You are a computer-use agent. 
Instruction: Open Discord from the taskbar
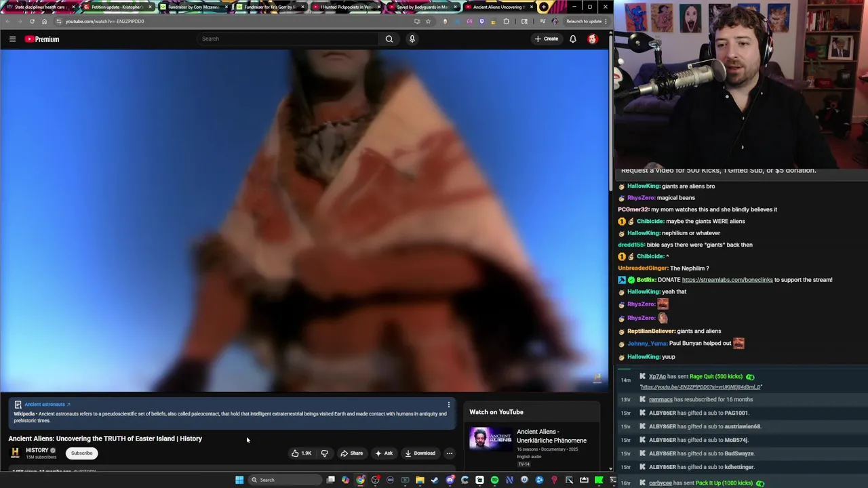[450, 480]
